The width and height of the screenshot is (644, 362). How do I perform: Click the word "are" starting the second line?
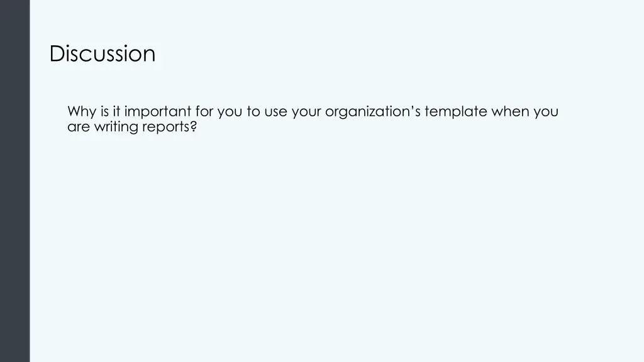pos(79,127)
